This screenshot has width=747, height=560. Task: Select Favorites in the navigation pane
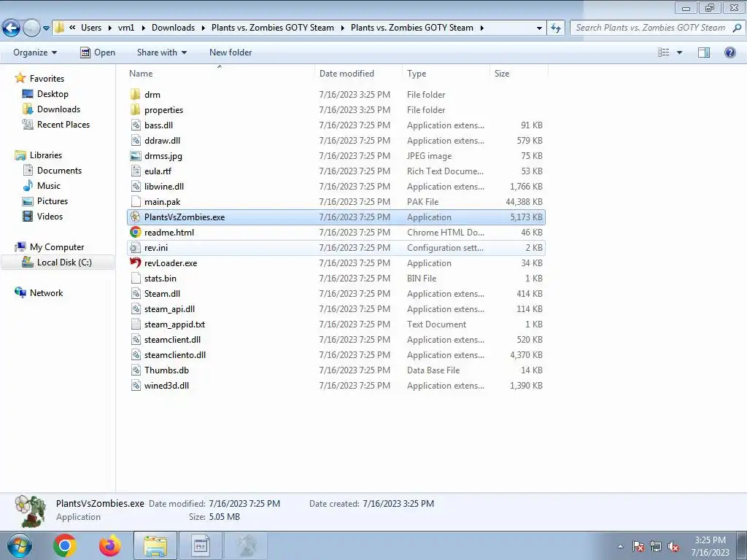[x=47, y=79]
